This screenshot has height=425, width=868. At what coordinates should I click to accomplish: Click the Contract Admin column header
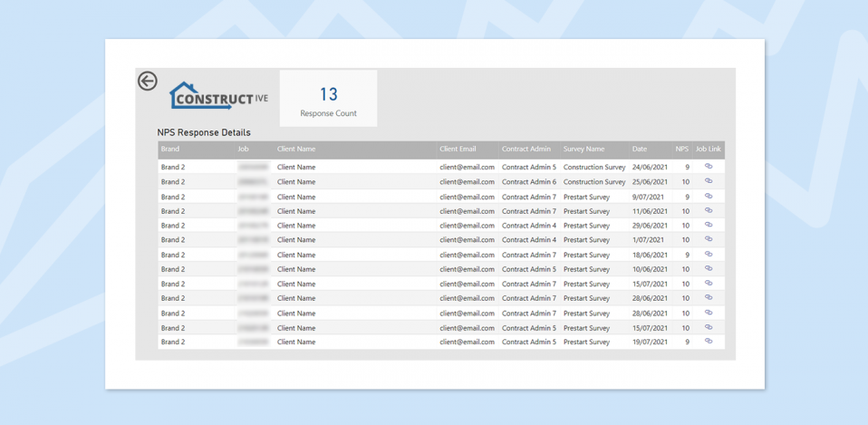click(x=526, y=150)
